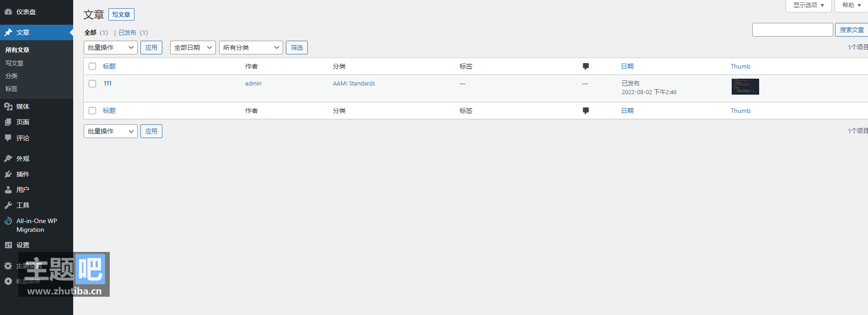This screenshot has width=868, height=315.
Task: Filter by AAMI Standards category
Action: click(x=354, y=83)
